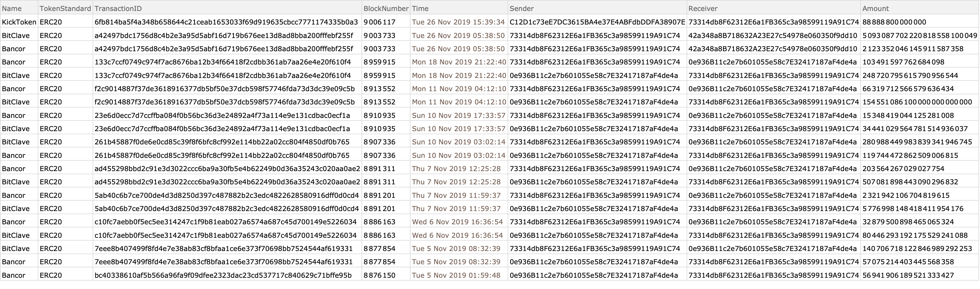Screen dimensions: 980x289
Task: Select amount 203 564 267 029 027 754
Action: pyautogui.click(x=903, y=169)
